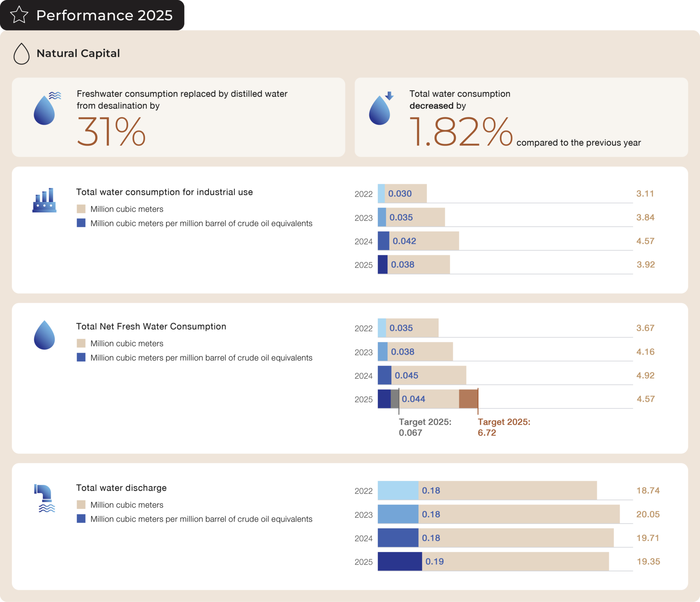This screenshot has width=700, height=602.
Task: Click the 31% freshwater replacement figure
Action: (111, 132)
